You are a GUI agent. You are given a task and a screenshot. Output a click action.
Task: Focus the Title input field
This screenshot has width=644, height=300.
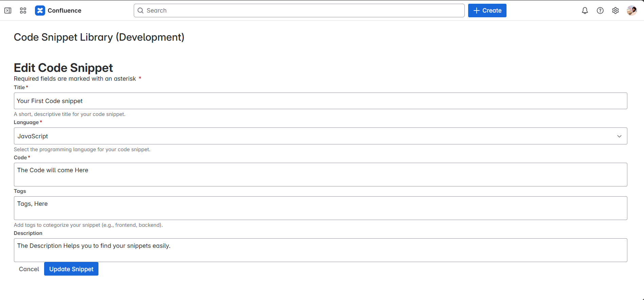click(320, 101)
